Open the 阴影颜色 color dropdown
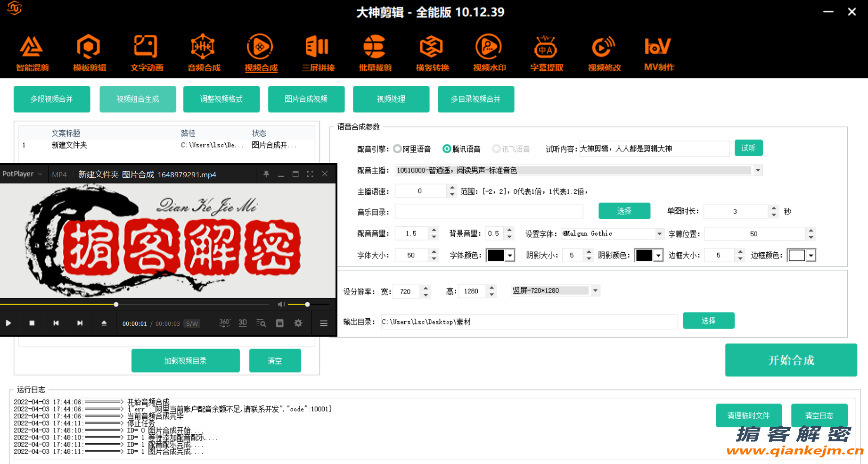Screen dimensions: 868x464 coord(658,255)
